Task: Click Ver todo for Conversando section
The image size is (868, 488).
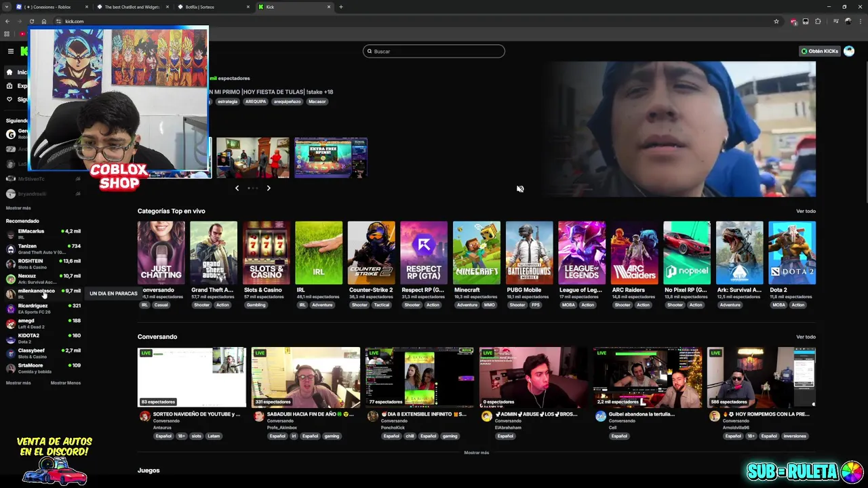Action: pyautogui.click(x=806, y=337)
